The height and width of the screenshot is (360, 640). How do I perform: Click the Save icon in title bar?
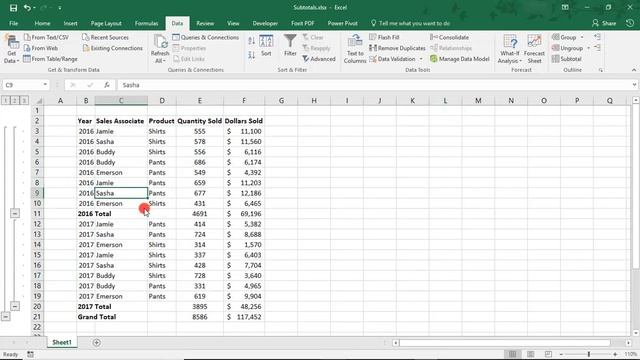[13, 8]
